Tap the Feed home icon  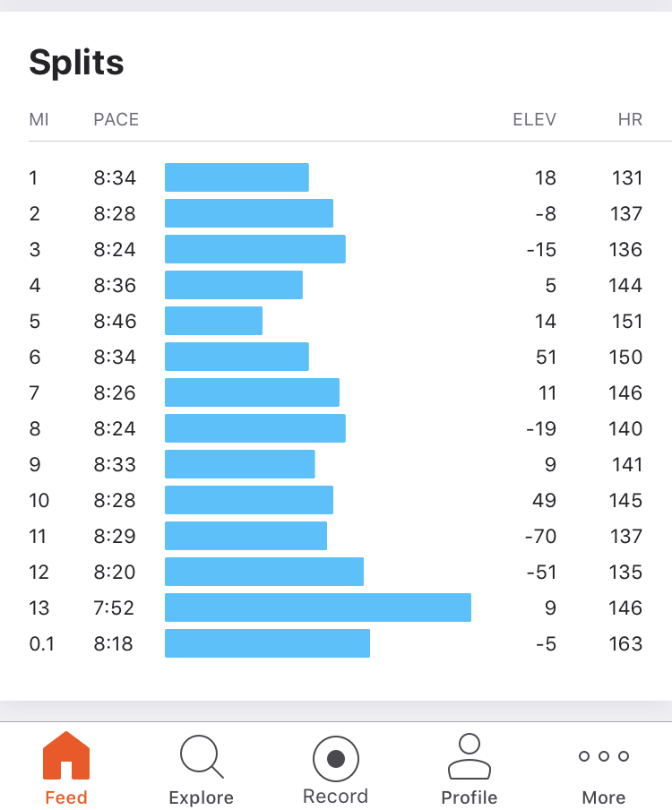[x=66, y=755]
